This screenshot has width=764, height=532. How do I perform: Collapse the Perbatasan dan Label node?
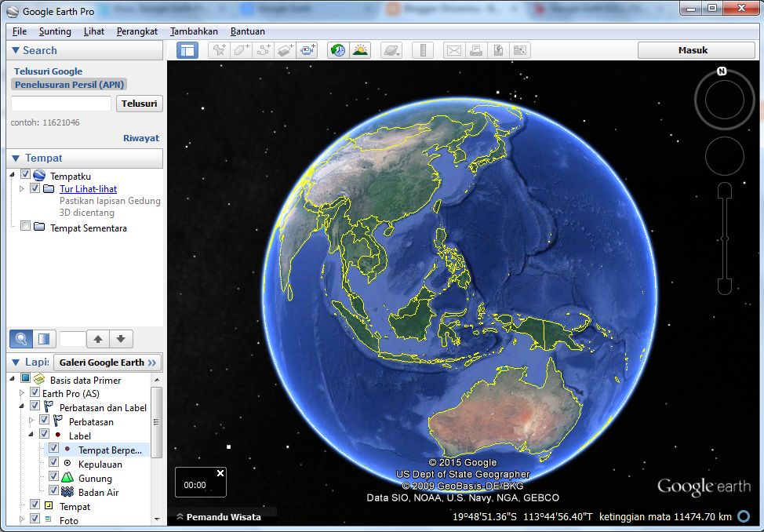[21, 406]
